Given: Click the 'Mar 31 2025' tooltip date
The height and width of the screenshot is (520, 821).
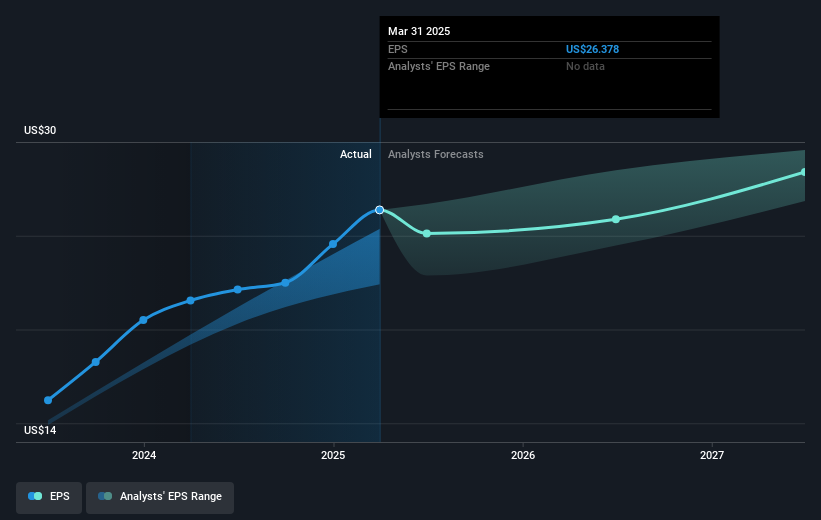Looking at the screenshot, I should pyautogui.click(x=419, y=31).
